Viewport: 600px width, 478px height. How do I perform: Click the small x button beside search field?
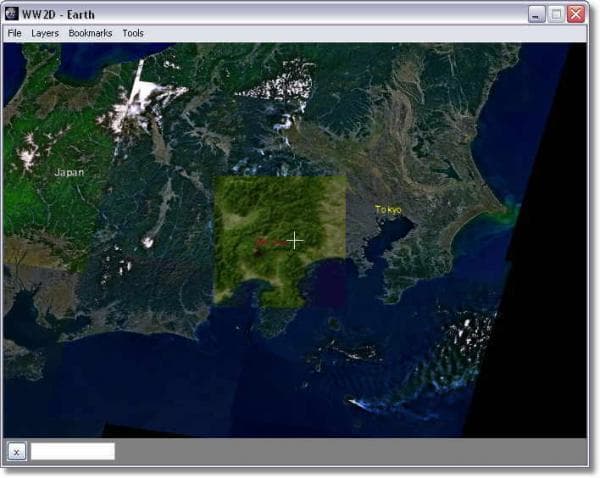[x=17, y=452]
